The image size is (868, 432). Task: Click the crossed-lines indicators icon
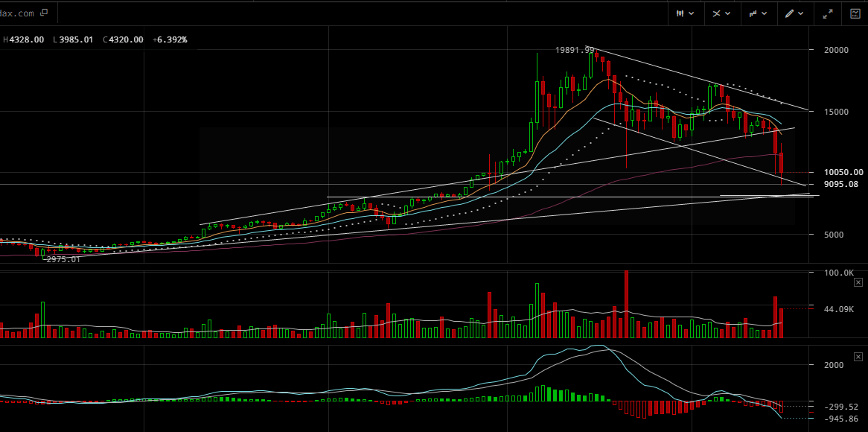click(717, 13)
